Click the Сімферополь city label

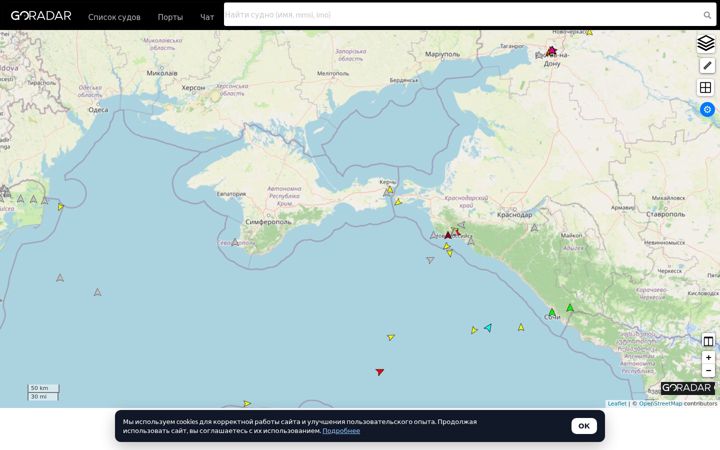pyautogui.click(x=269, y=222)
